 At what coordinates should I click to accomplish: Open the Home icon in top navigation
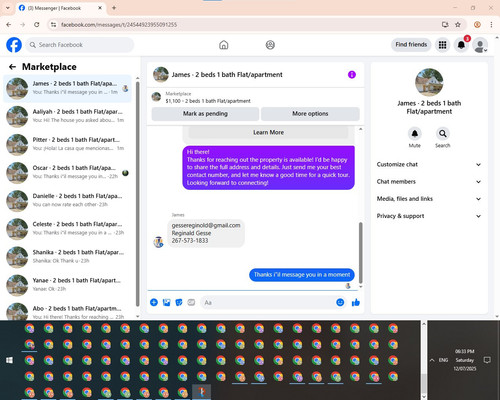[x=224, y=45]
